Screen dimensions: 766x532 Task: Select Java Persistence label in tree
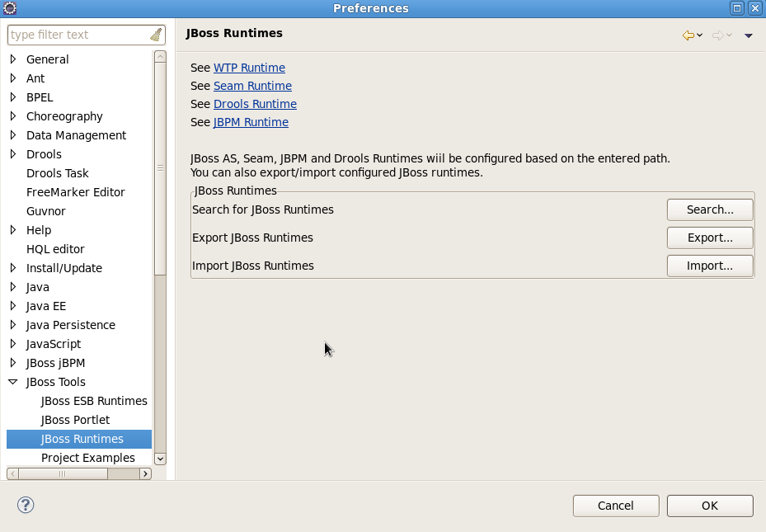(x=71, y=325)
